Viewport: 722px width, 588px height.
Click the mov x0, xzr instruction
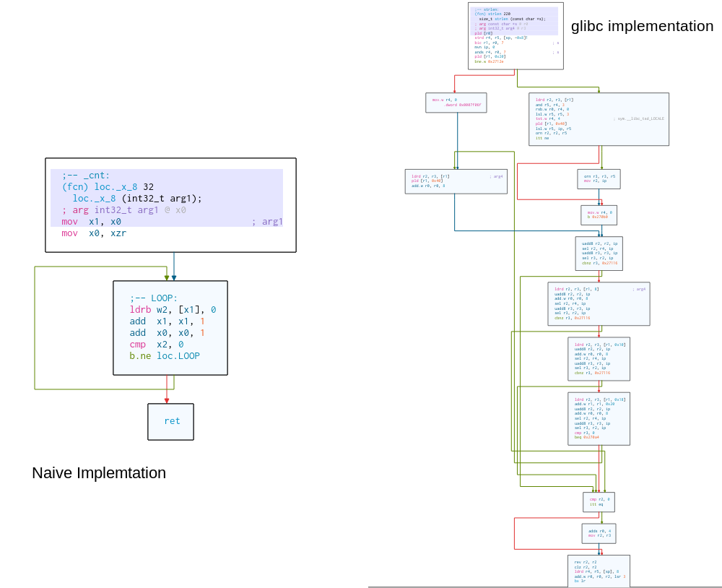pyautogui.click(x=94, y=233)
